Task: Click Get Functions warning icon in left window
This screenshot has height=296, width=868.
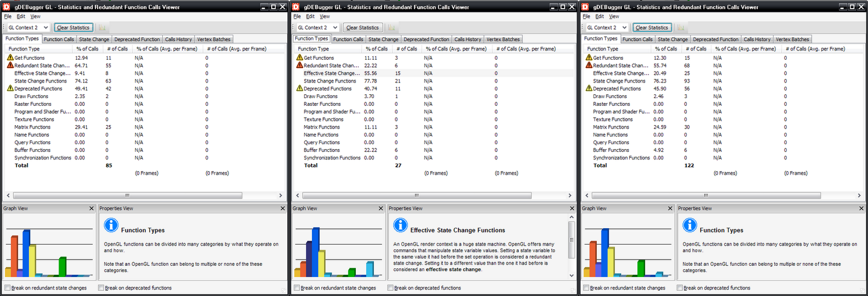Action: point(10,57)
